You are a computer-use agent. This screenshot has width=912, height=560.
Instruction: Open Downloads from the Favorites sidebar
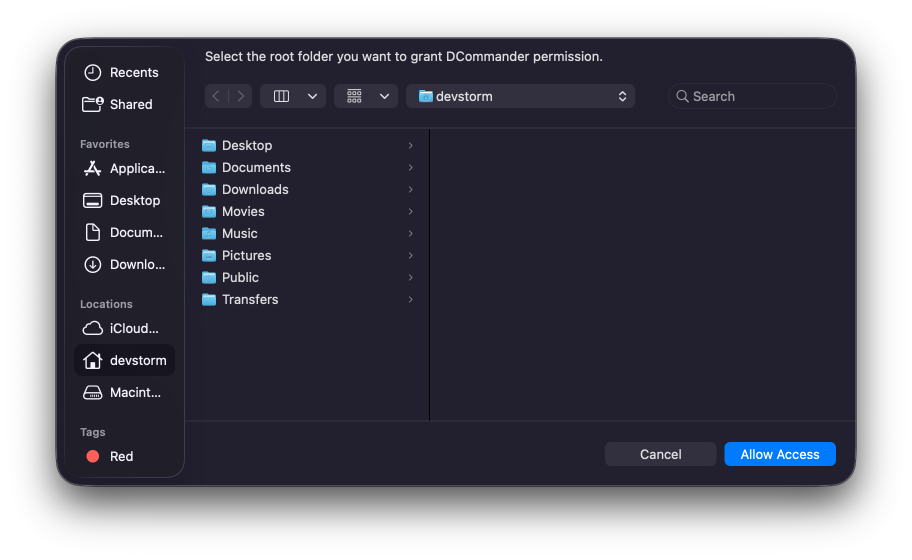tap(124, 265)
